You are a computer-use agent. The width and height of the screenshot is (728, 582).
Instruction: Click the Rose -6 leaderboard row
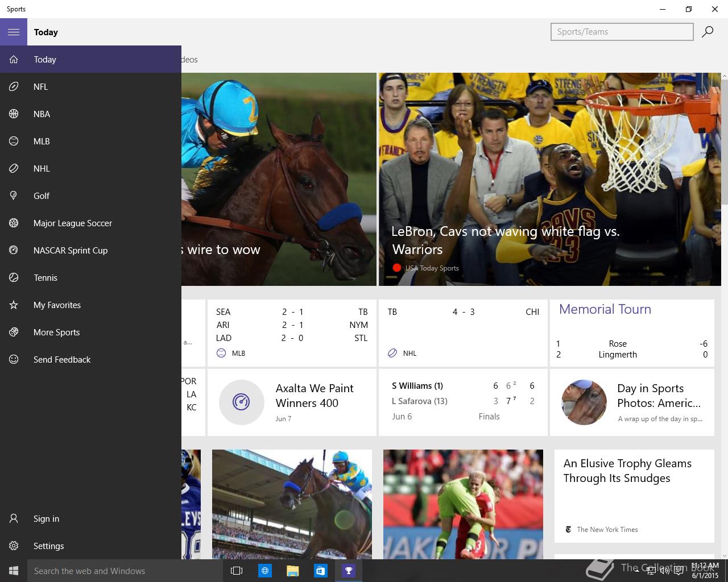pos(632,343)
